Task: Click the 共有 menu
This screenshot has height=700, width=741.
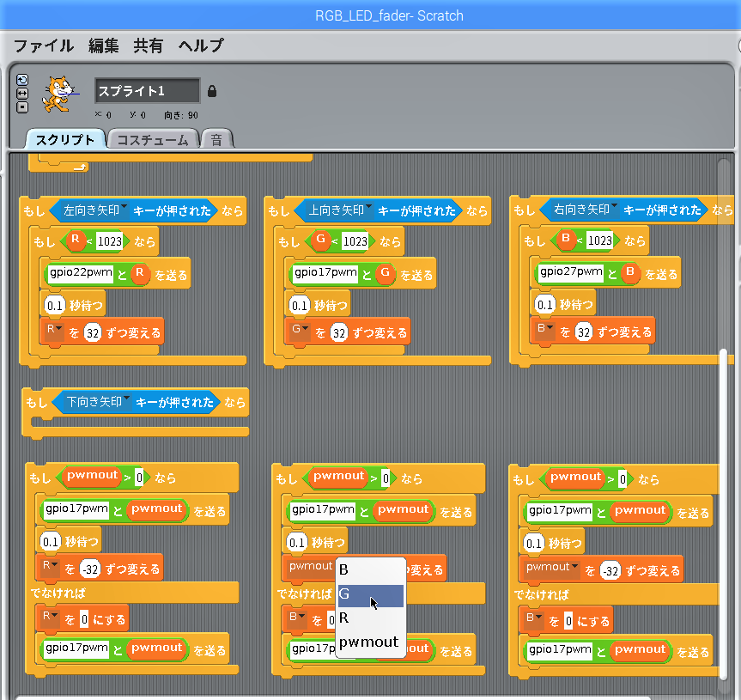Action: [149, 46]
